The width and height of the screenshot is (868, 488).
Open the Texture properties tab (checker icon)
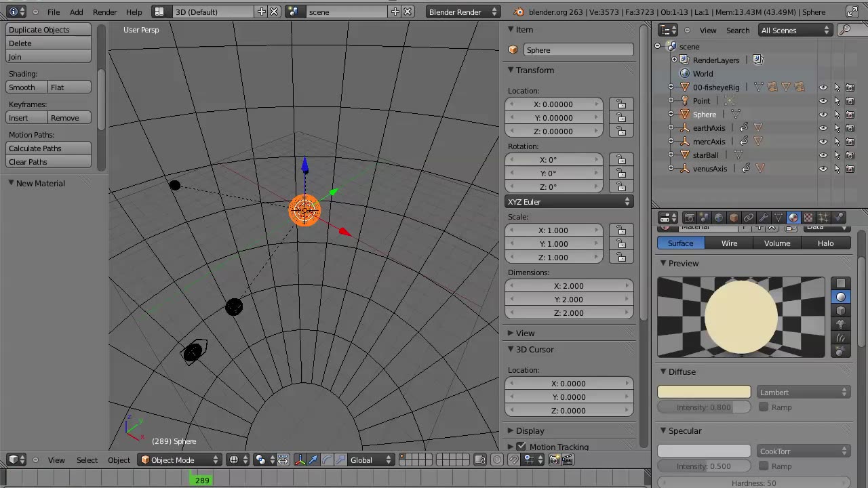click(x=808, y=218)
